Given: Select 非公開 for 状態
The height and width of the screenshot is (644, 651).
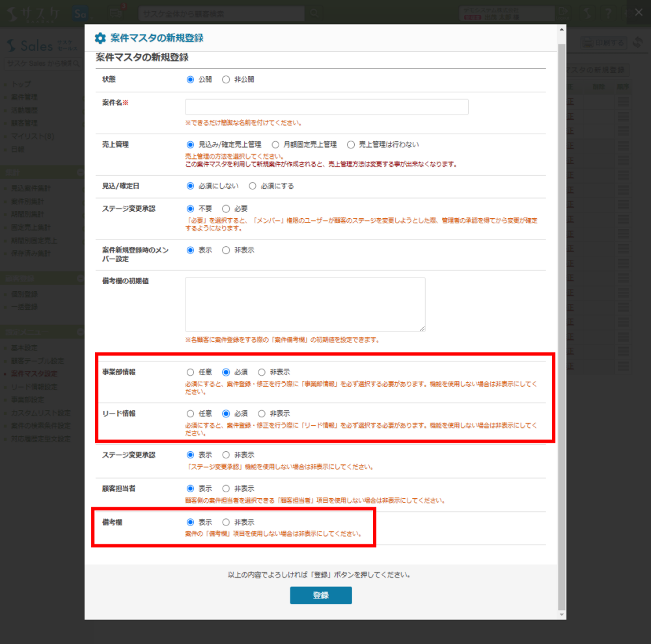Looking at the screenshot, I should (226, 79).
